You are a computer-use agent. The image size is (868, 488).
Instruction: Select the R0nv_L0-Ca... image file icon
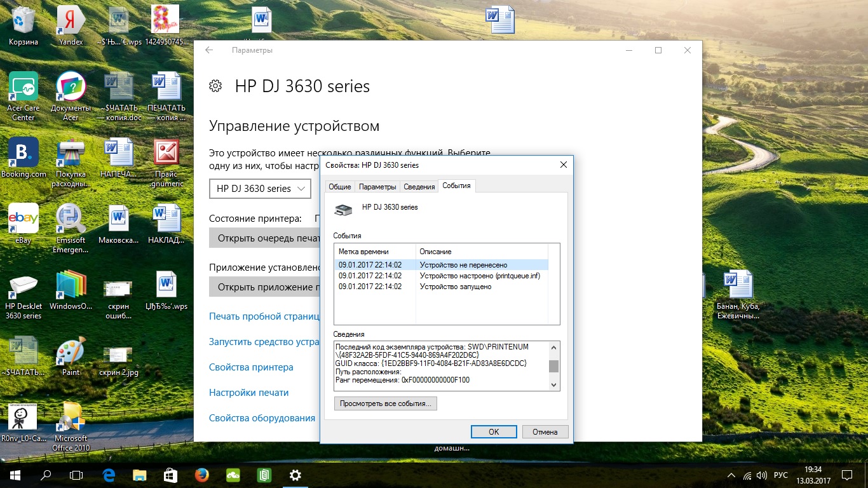[24, 423]
